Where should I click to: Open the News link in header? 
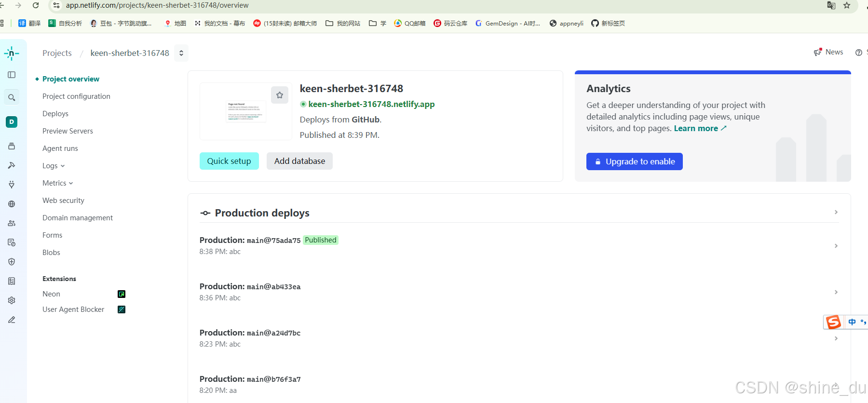pyautogui.click(x=828, y=52)
